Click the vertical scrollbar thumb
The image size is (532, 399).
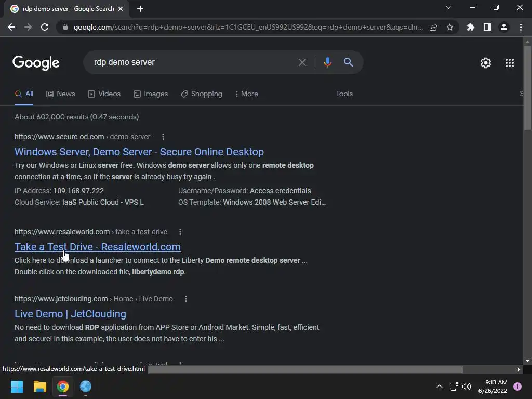[527, 87]
